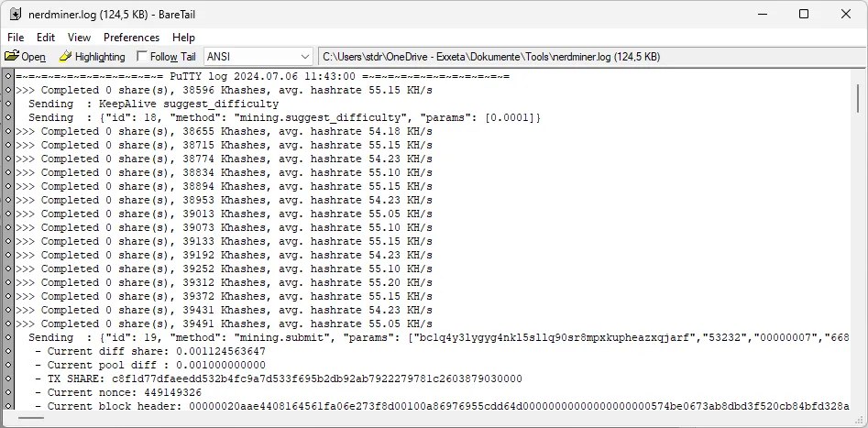Open the Help menu
Screen dimensions: 868x428
pyautogui.click(x=183, y=38)
